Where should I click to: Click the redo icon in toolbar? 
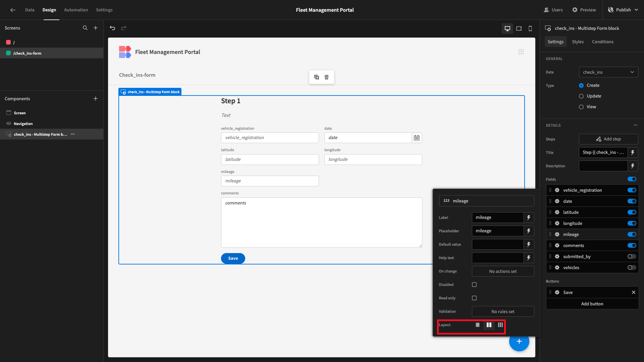tap(124, 28)
